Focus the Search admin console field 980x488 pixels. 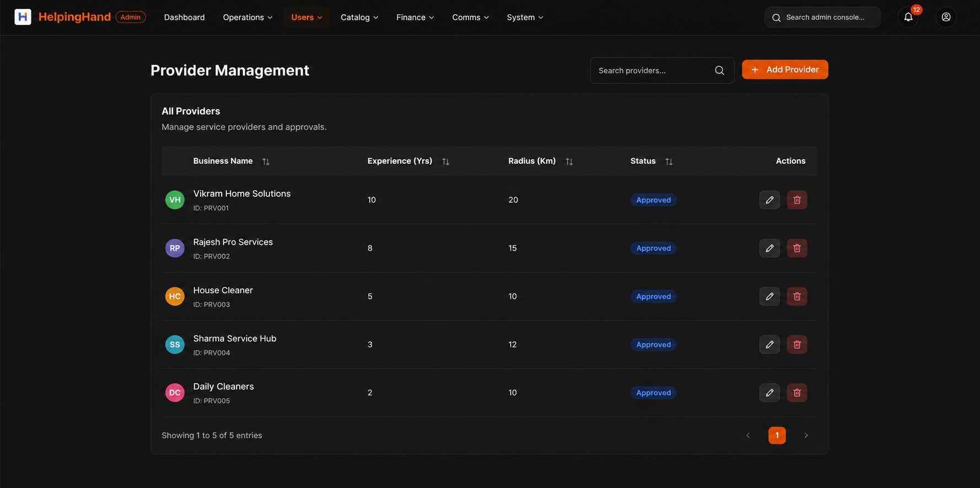(x=822, y=17)
